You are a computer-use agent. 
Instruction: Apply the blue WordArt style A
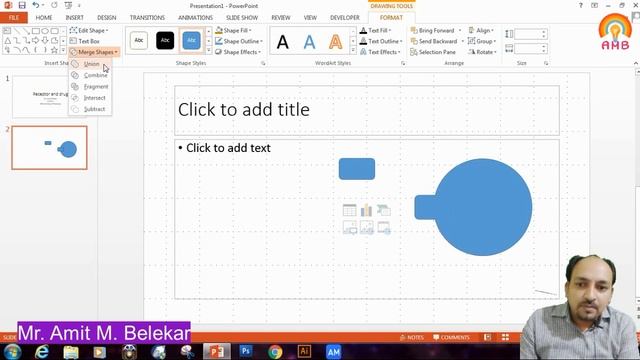[x=309, y=42]
